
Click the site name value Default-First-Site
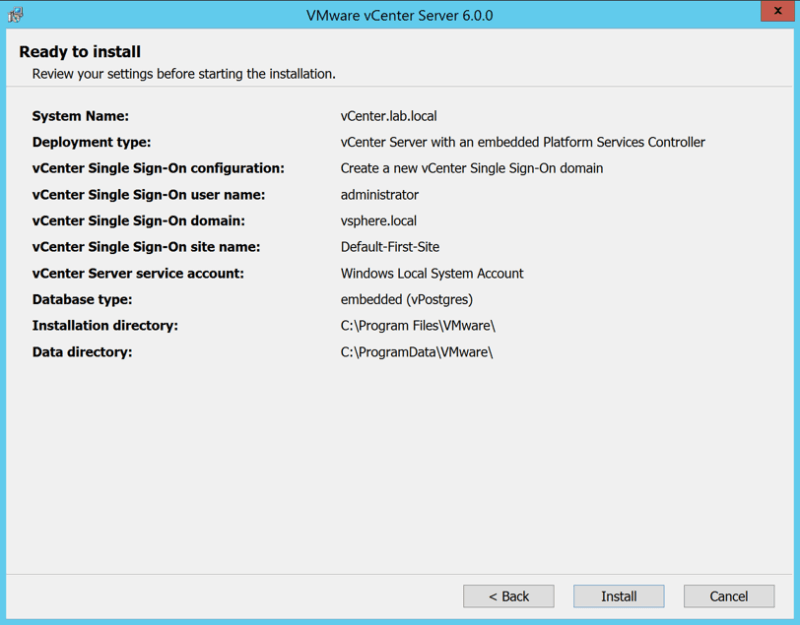[x=389, y=246]
